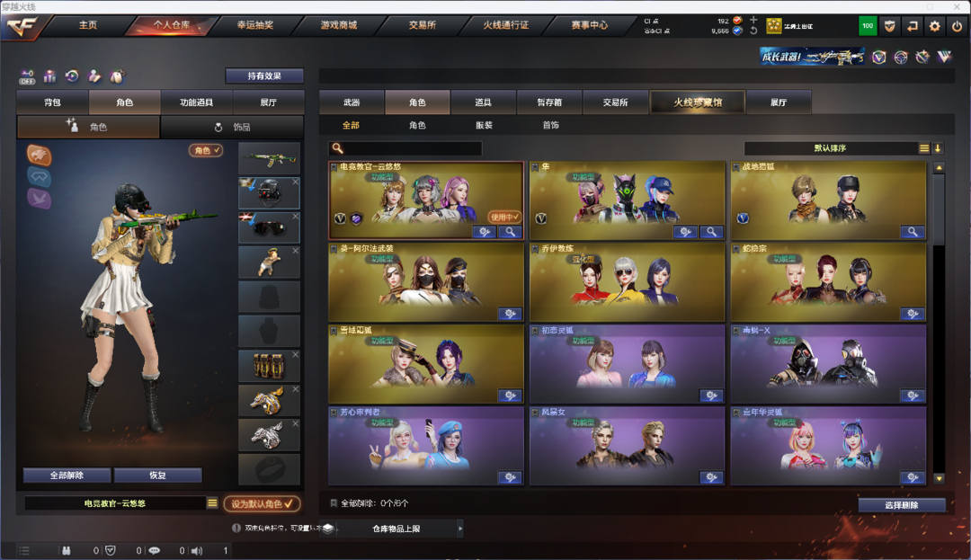Click the search magnifier icon
This screenshot has width=971, height=560.
coord(337,148)
